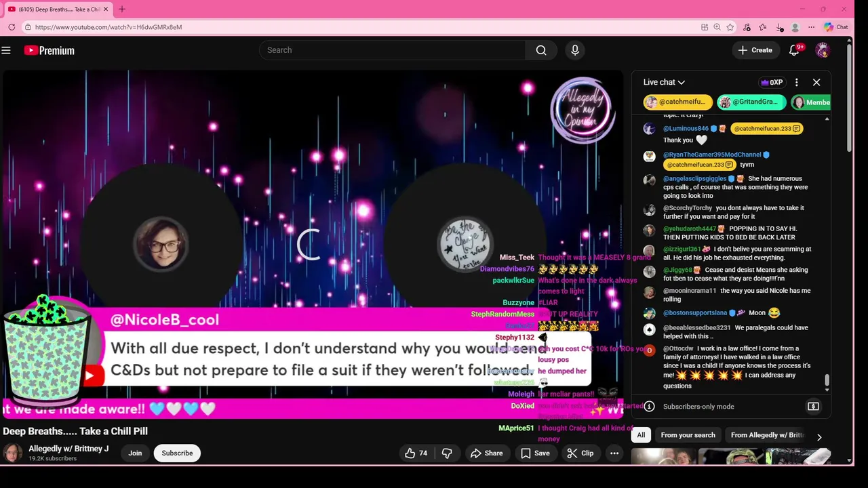Expand the Live chat view dropdown
868x488 pixels.
(x=664, y=82)
